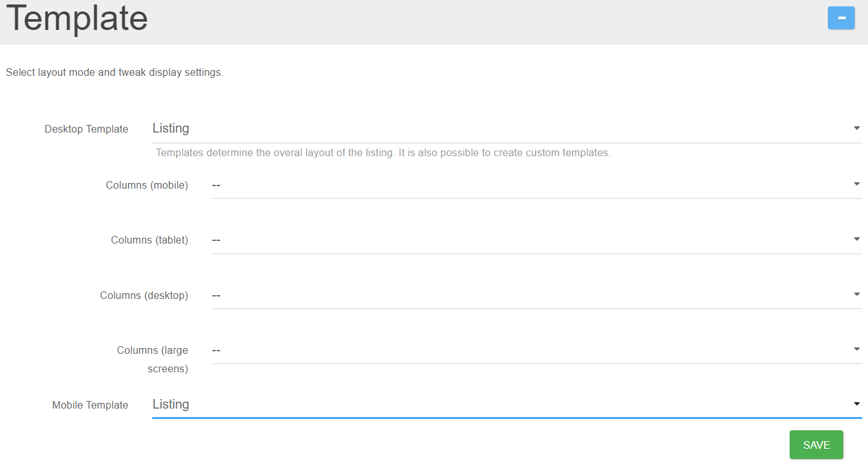
Task: Click the Columns (tablet) label
Action: pyautogui.click(x=150, y=240)
